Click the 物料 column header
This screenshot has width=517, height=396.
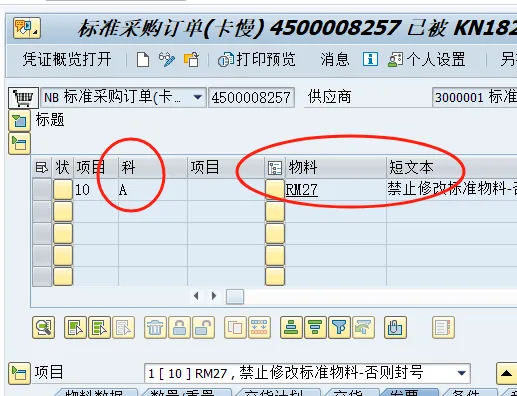pyautogui.click(x=336, y=167)
